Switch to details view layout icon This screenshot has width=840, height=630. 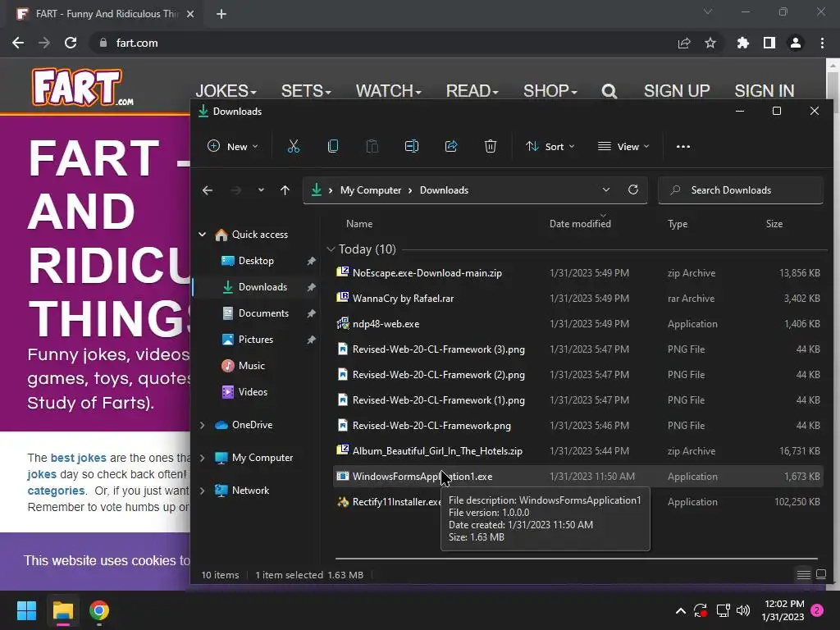[x=804, y=575]
